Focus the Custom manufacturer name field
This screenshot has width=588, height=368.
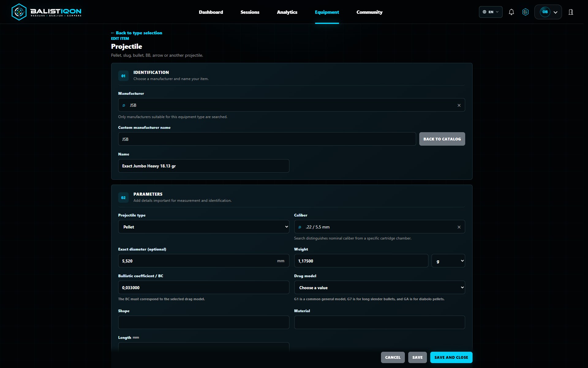[267, 139]
